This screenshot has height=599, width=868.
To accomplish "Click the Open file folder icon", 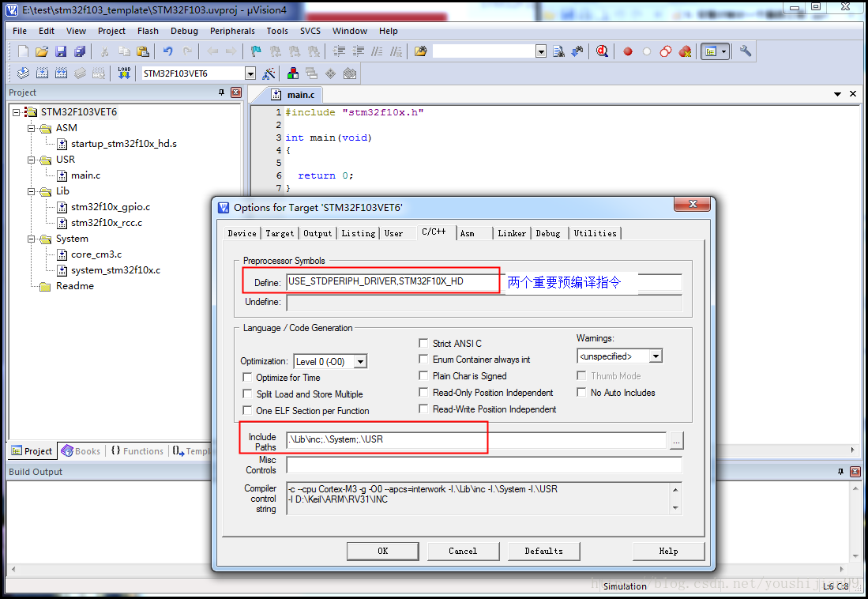I will click(x=42, y=51).
